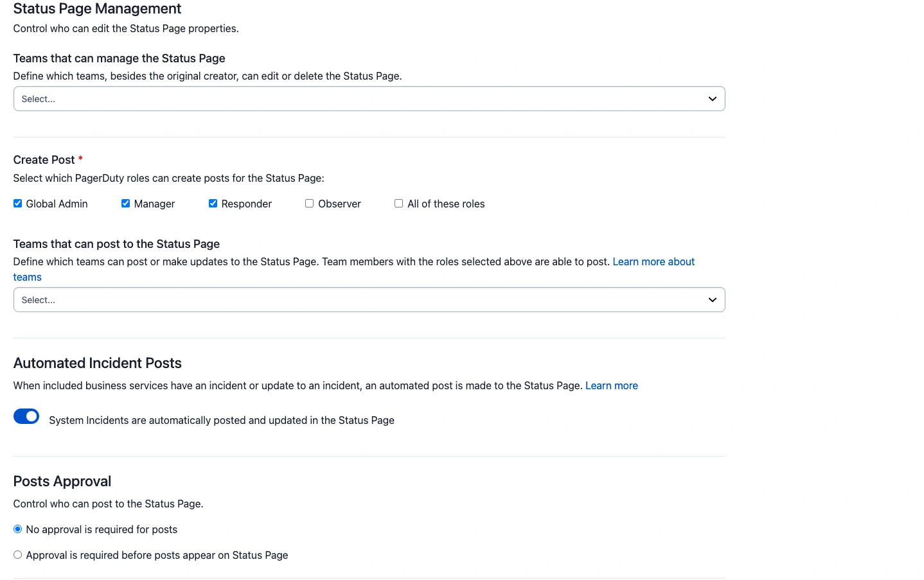924x580 pixels.
Task: Check the All of these roles box
Action: tap(399, 204)
